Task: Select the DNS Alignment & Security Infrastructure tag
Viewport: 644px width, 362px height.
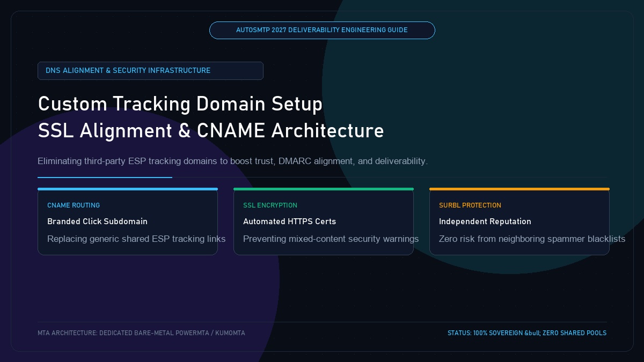Action: click(150, 71)
